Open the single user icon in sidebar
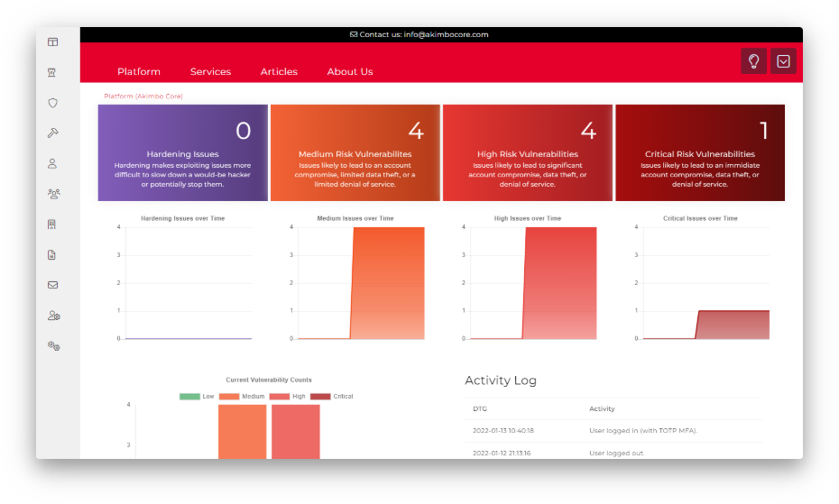The width and height of the screenshot is (839, 504). click(x=52, y=164)
